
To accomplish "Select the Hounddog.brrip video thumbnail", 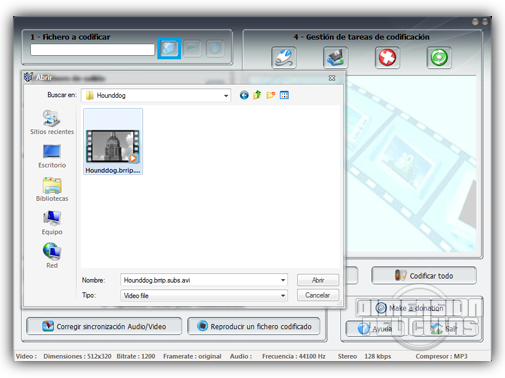I will tap(113, 141).
